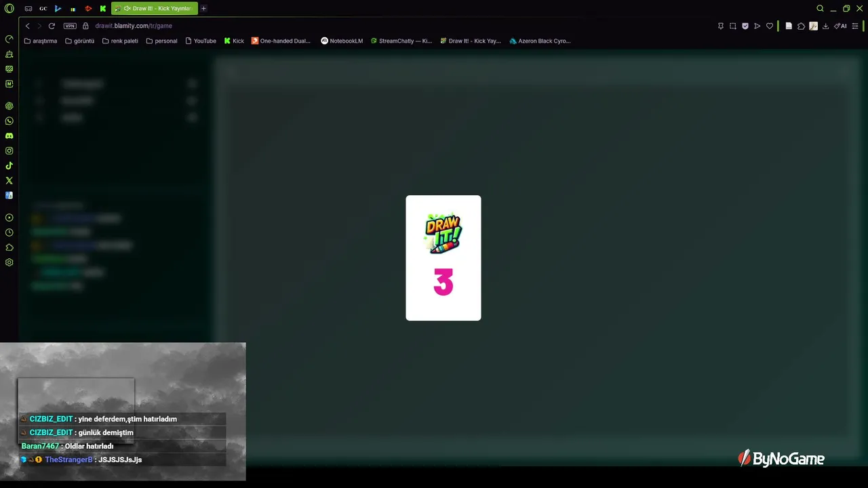Open the translate sidebar icon
Screen dimensions: 868x488
point(9,195)
